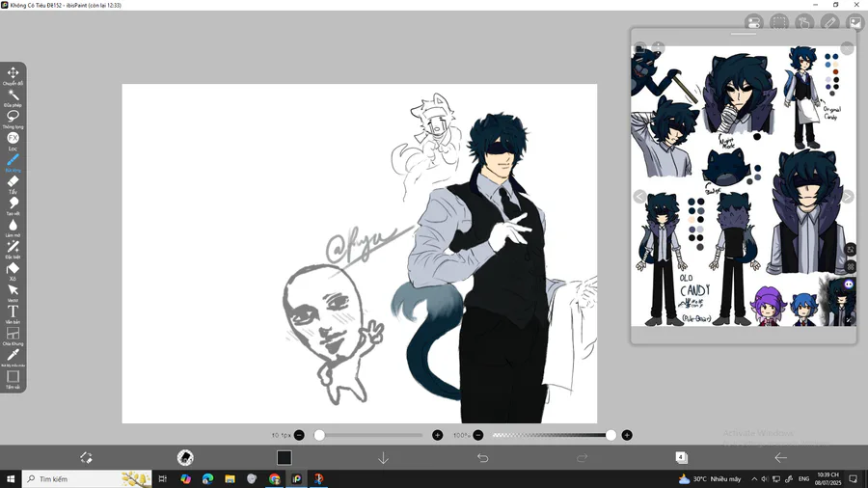Select the Đũa phép magic wand tool
The image size is (868, 488).
tap(13, 96)
